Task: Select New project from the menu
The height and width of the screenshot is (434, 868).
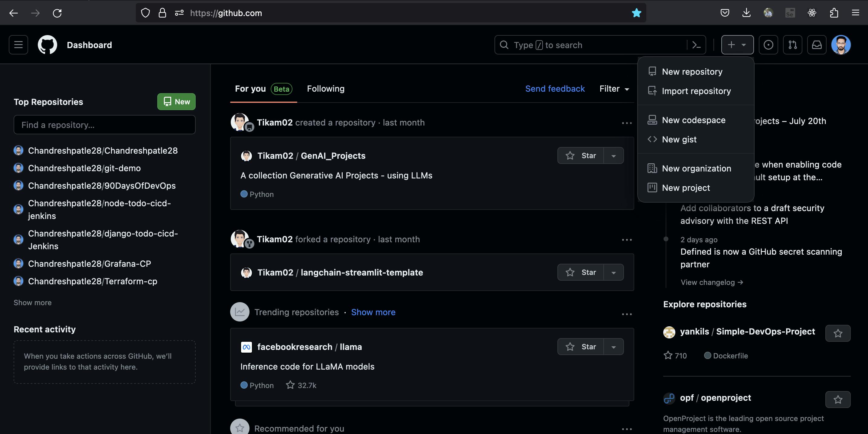Action: [x=696, y=188]
